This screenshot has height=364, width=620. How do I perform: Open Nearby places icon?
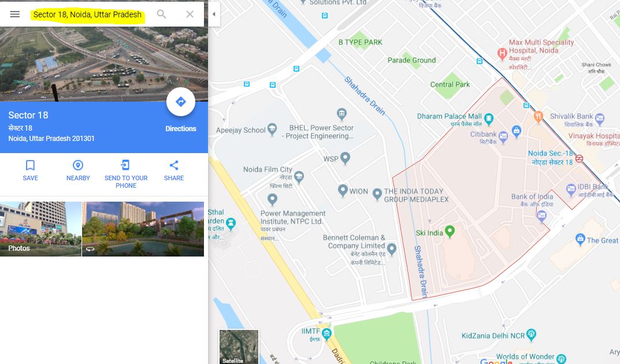(x=78, y=165)
